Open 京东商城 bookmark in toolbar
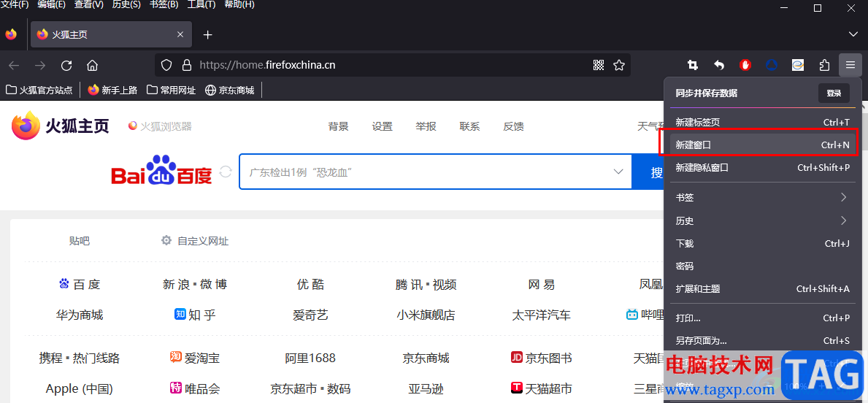The image size is (868, 403). (x=230, y=91)
